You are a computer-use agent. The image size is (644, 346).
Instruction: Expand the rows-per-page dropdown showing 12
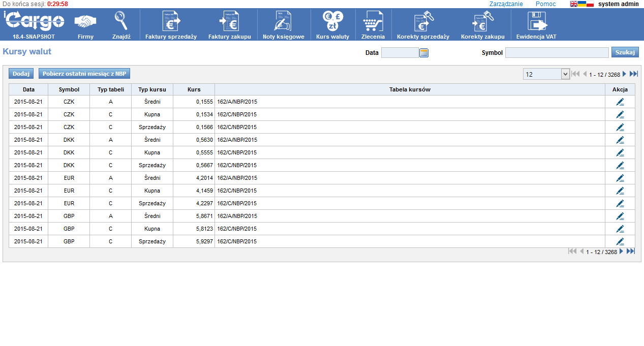[565, 74]
